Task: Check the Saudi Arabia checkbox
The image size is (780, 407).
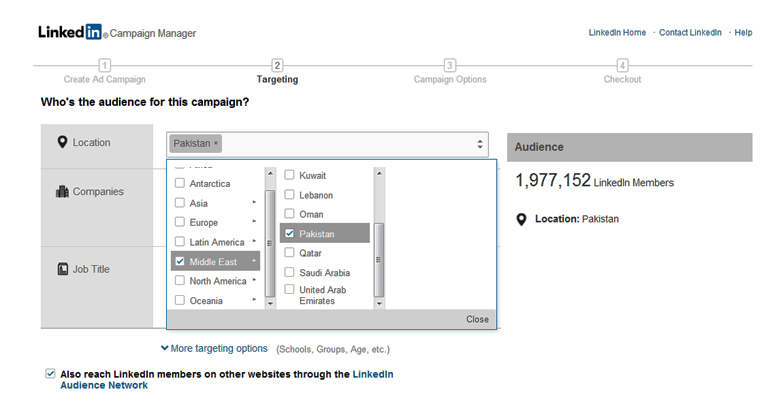Action: pos(289,272)
